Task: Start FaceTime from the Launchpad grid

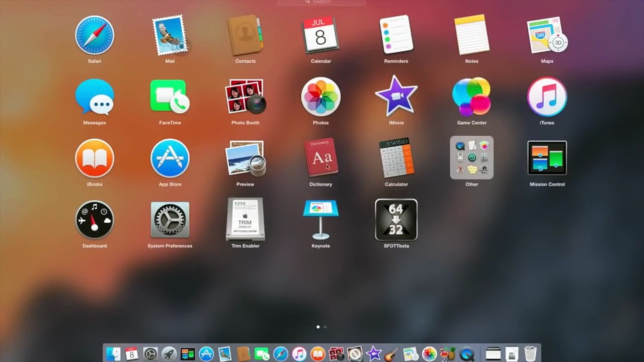Action: tap(170, 97)
